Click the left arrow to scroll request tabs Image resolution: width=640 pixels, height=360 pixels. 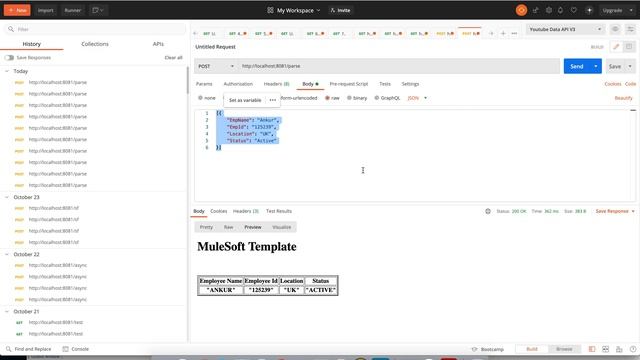196,33
